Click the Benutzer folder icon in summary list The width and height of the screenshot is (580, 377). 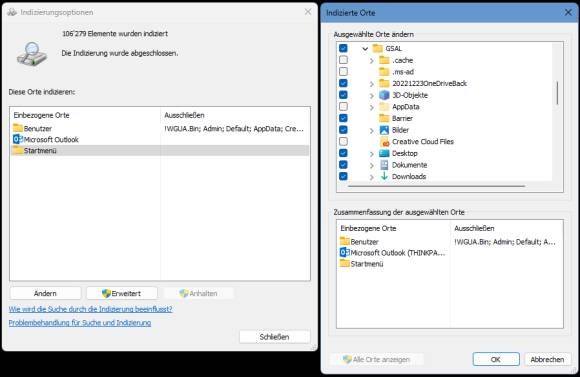click(344, 241)
